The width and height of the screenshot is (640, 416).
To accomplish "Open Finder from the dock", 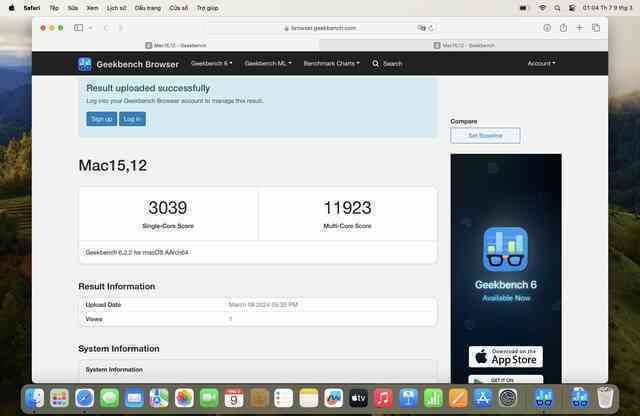I will pos(34,398).
